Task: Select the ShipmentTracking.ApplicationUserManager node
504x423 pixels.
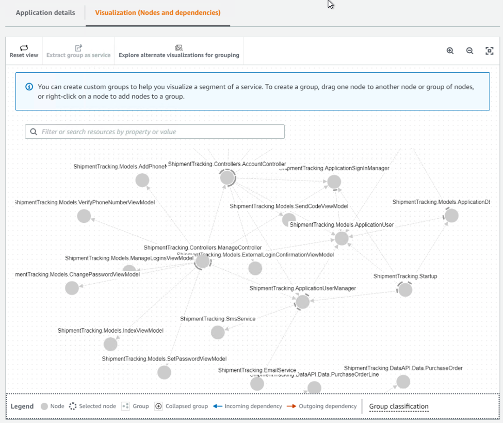Action: tap(303, 302)
